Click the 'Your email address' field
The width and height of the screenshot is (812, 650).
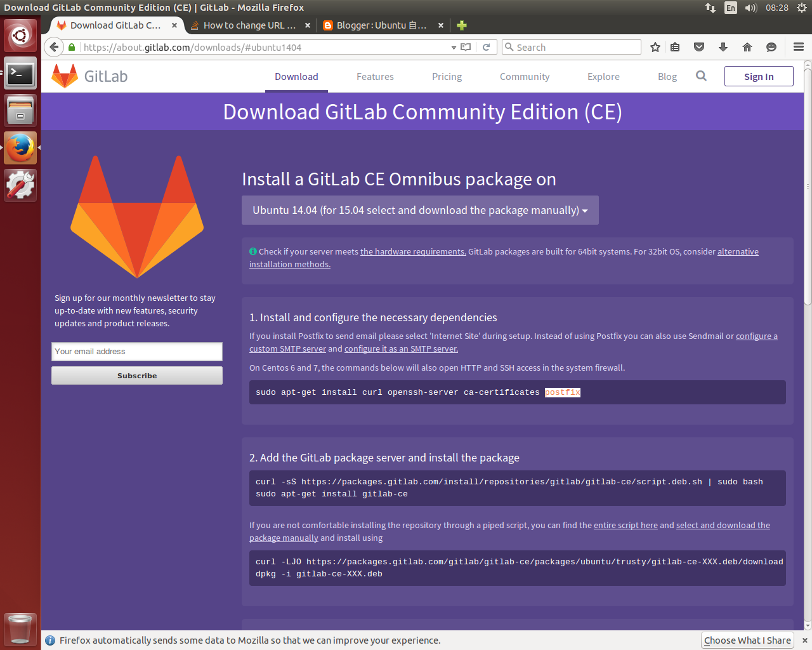pyautogui.click(x=137, y=352)
